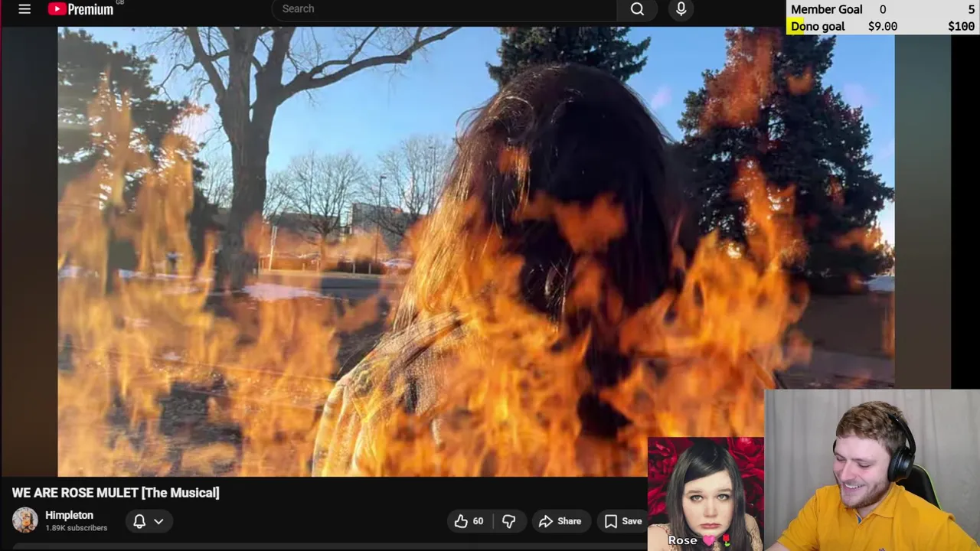The width and height of the screenshot is (980, 551).
Task: Open Himpleton channel avatar
Action: pyautogui.click(x=24, y=520)
